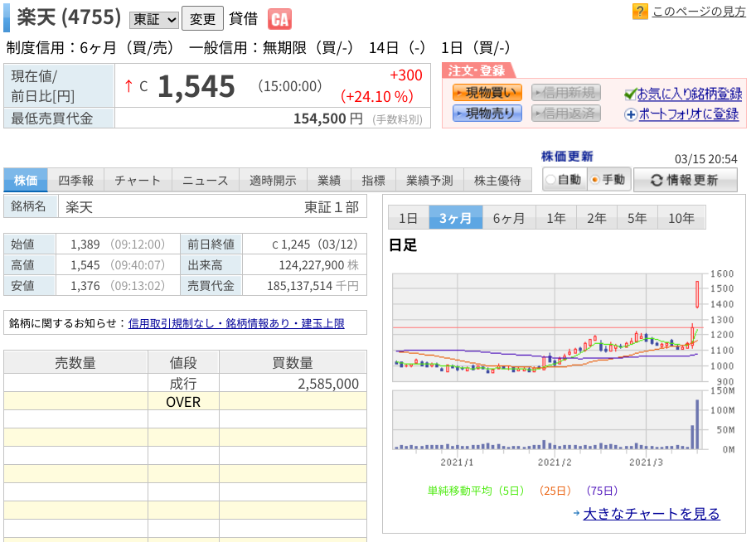
Task: Click the question mark help icon
Action: [640, 11]
